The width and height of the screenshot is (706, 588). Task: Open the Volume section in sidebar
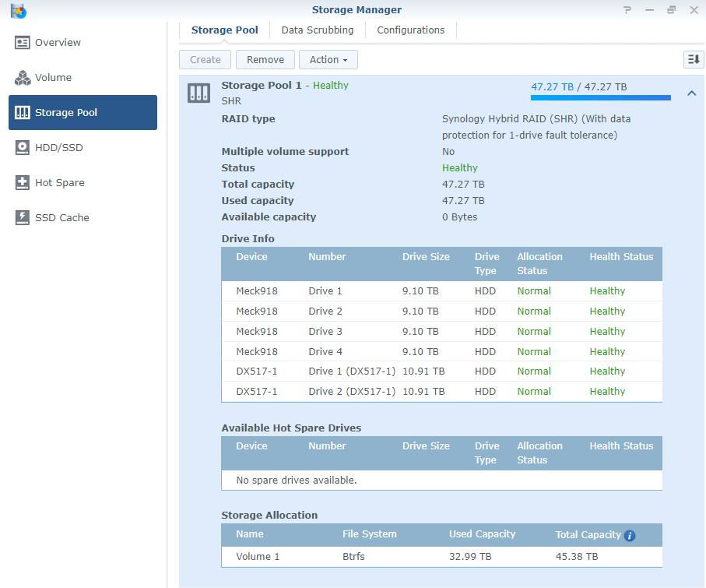coord(83,78)
